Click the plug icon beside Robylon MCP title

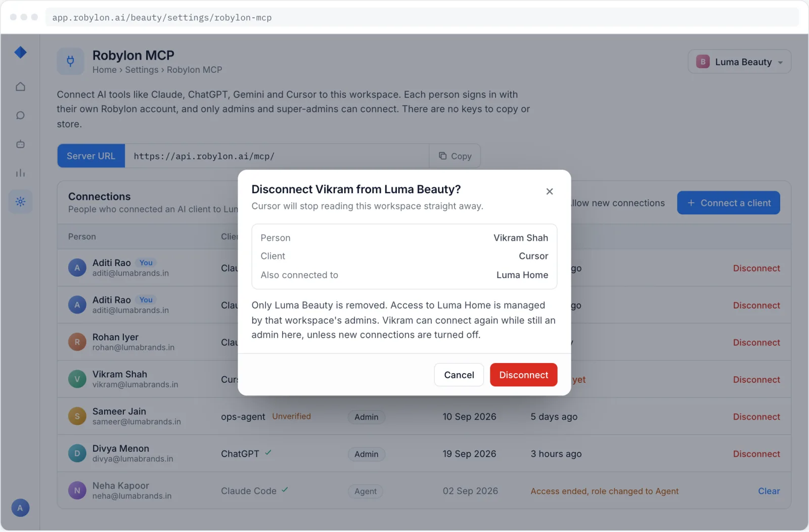(x=70, y=61)
